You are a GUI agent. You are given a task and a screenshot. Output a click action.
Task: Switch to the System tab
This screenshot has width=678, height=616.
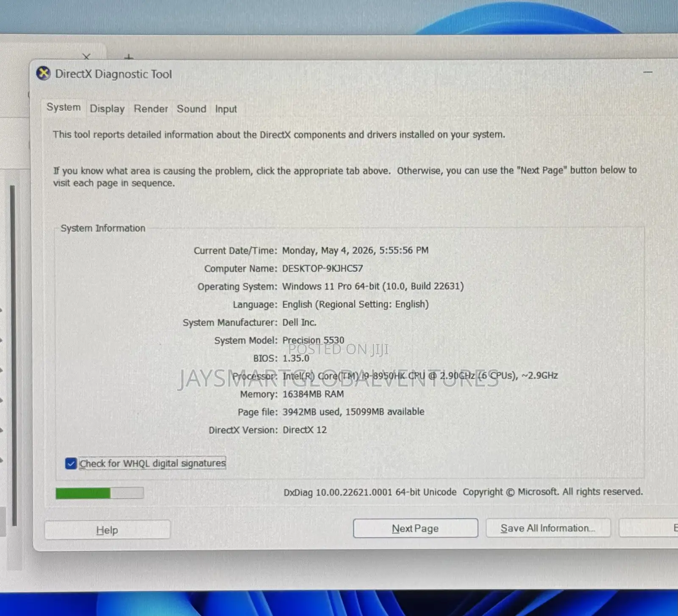point(64,108)
